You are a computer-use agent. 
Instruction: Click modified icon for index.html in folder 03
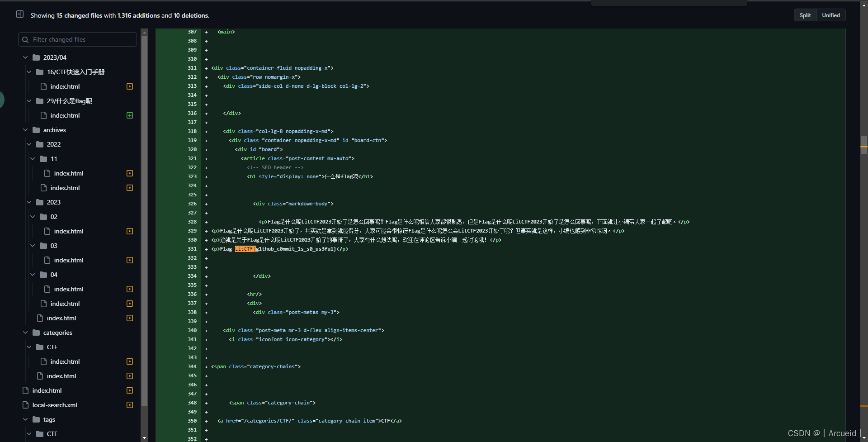(x=130, y=260)
